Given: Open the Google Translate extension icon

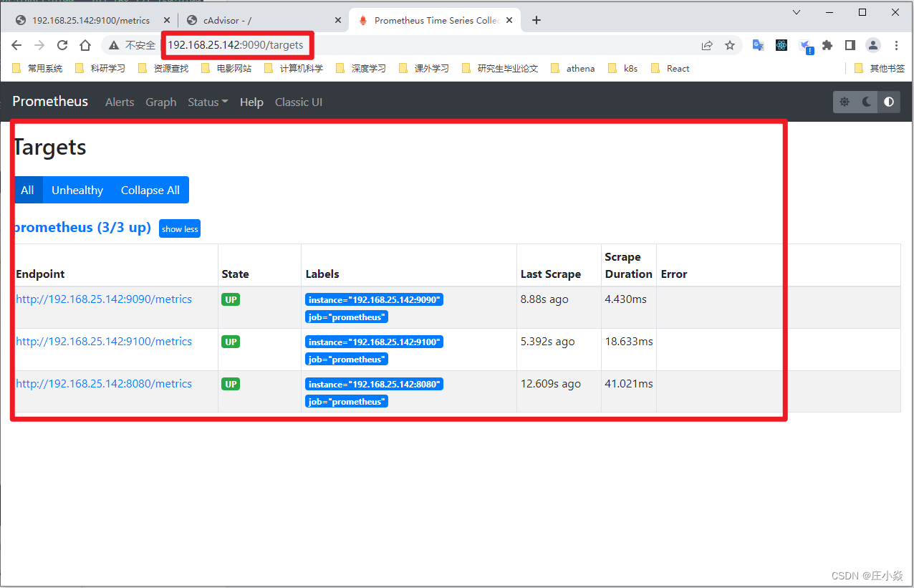Looking at the screenshot, I should coord(758,44).
